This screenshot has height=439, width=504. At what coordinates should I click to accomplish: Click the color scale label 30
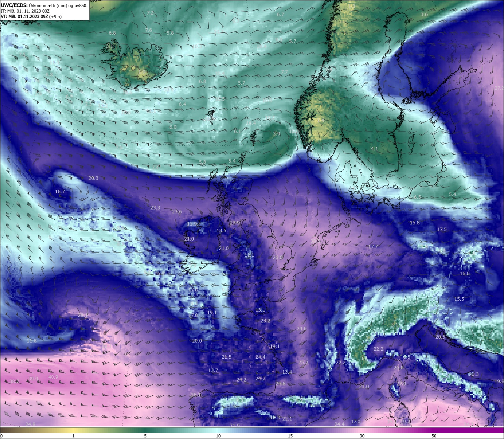point(362,436)
